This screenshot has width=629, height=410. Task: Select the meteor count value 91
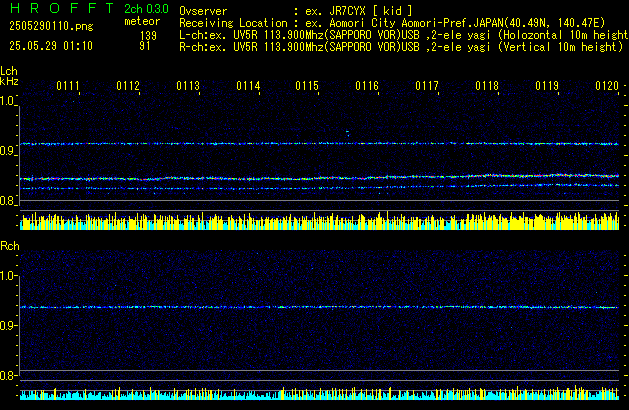(x=145, y=46)
